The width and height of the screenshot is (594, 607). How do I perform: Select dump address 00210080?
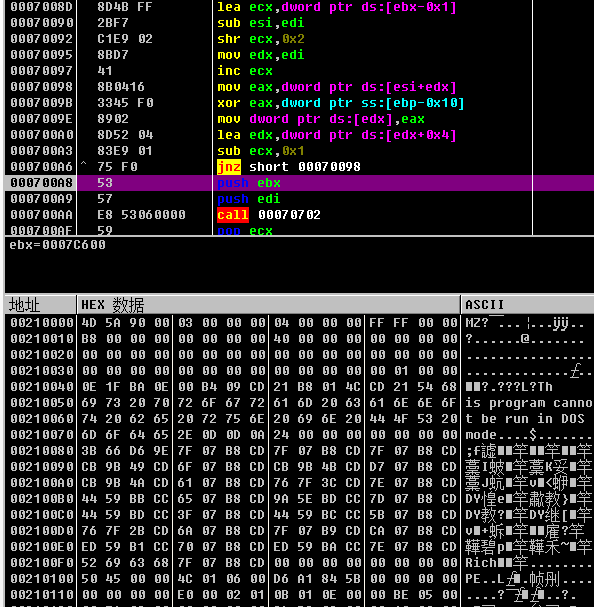42,451
